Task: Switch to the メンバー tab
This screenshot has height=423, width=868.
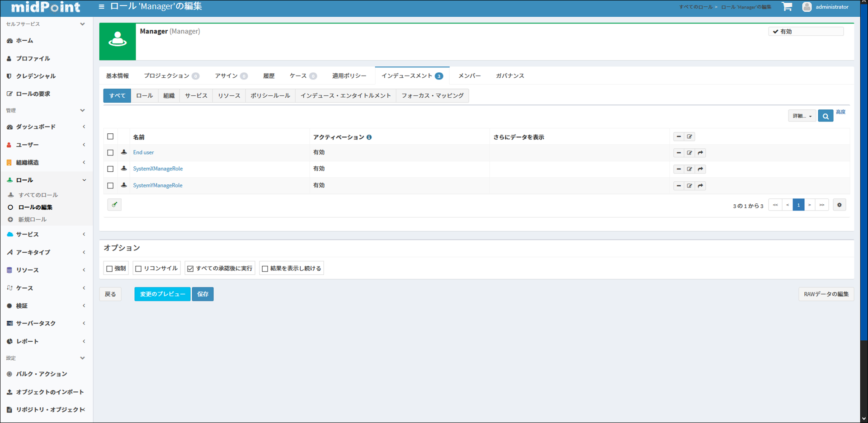Action: point(470,76)
